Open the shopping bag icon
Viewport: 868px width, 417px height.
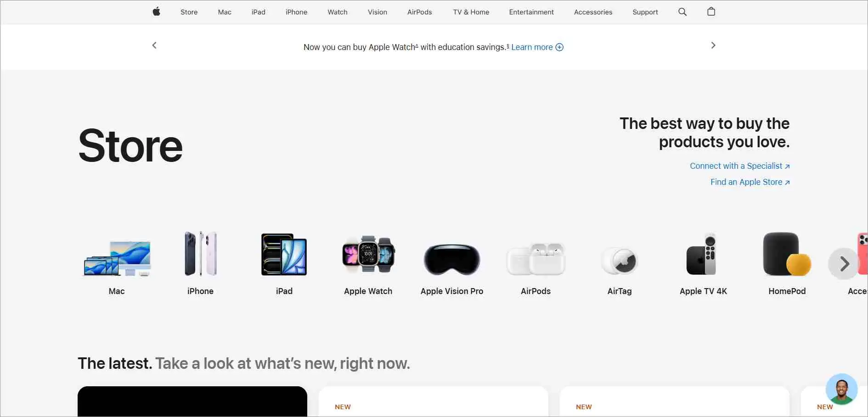click(711, 11)
